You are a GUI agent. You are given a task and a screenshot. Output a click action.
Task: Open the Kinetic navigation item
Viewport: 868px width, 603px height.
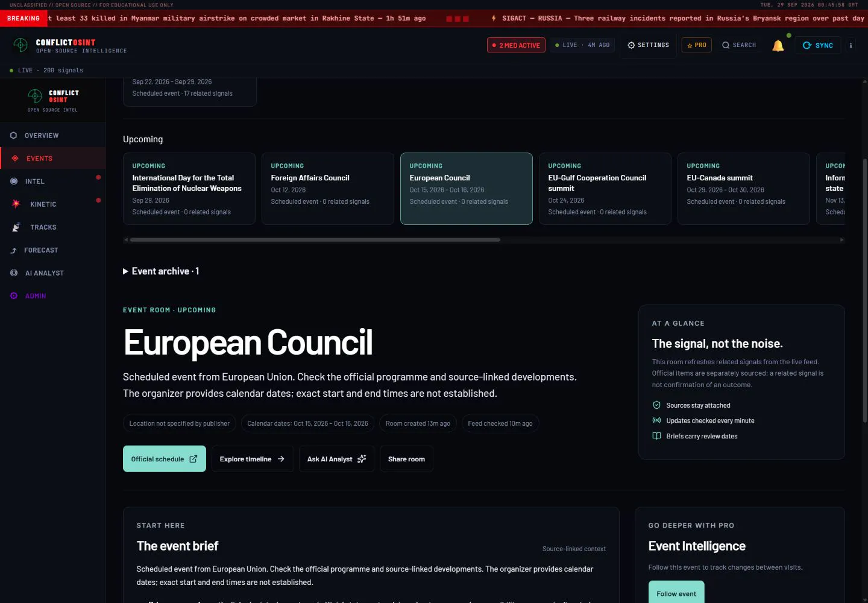[x=52, y=204]
